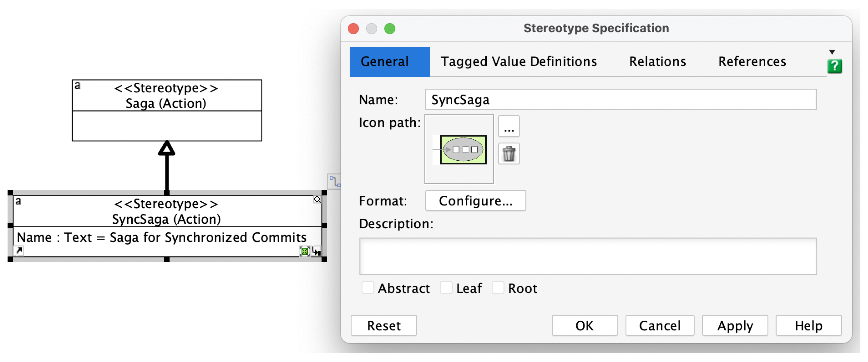Check the Root checkbox
The image size is (868, 362).
[x=498, y=288]
